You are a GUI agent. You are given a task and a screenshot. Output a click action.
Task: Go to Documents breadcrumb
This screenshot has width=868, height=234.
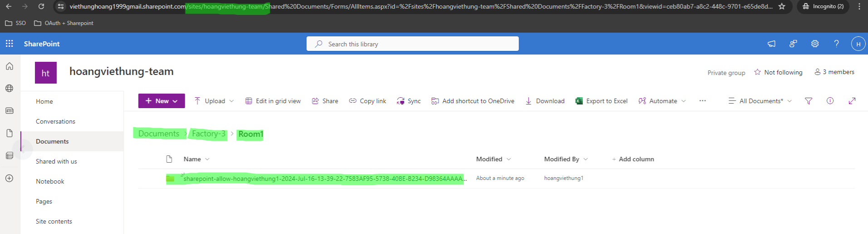[x=159, y=134]
